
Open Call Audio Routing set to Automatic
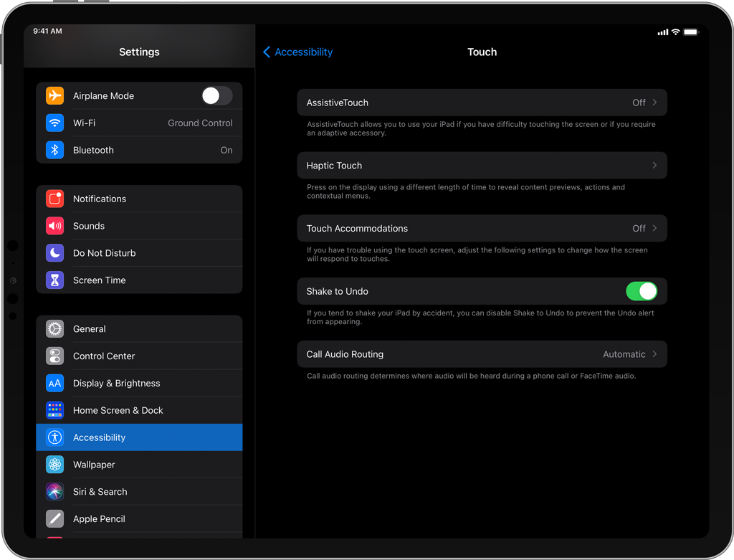pos(482,353)
